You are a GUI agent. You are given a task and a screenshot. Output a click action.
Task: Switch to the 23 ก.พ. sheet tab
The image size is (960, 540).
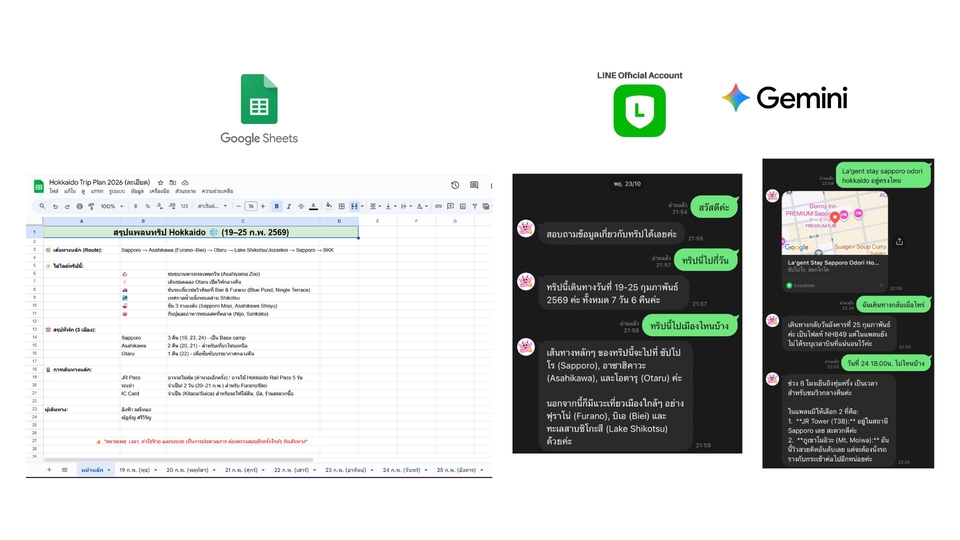pyautogui.click(x=346, y=470)
